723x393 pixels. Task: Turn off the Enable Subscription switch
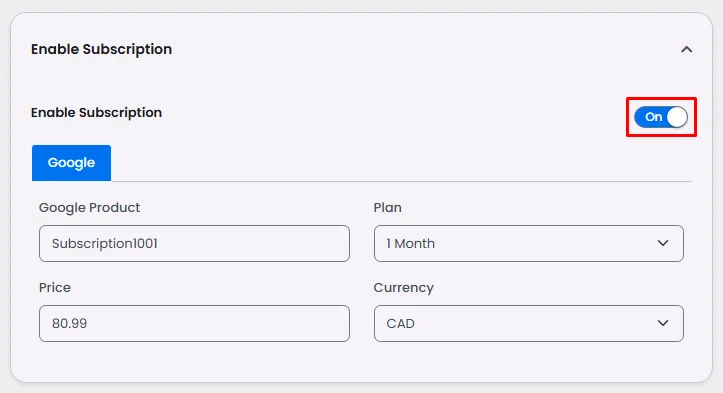coord(661,117)
